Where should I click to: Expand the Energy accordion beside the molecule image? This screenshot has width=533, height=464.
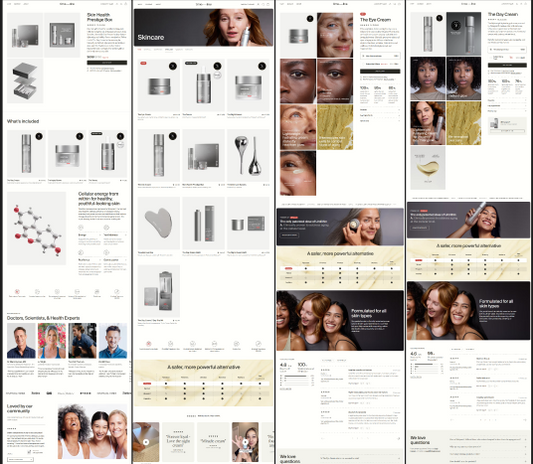click(x=89, y=235)
